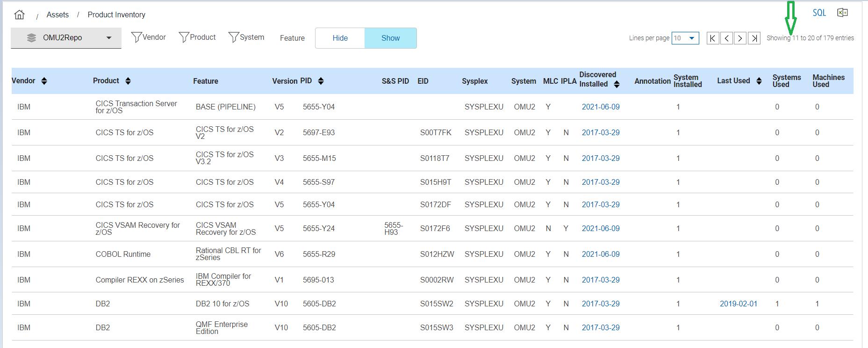Image resolution: width=868 pixels, height=348 pixels.
Task: Click the Annotation column header
Action: click(653, 81)
